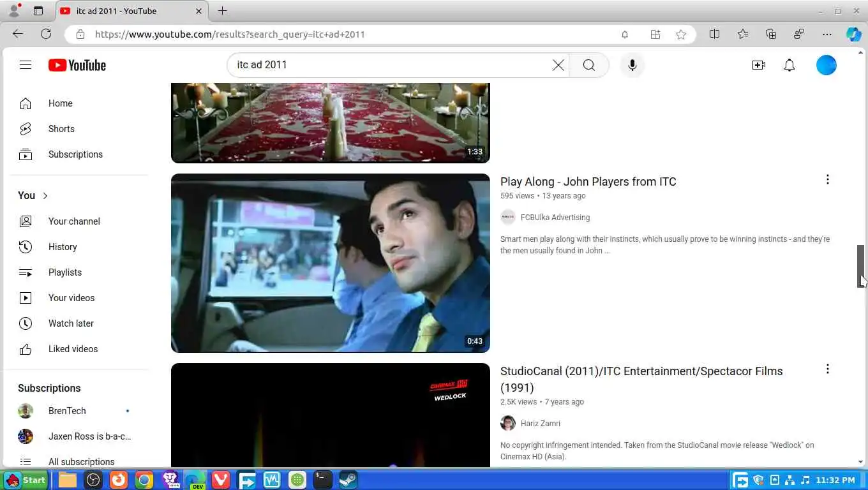Grab the page vertical scrollbar thumb
This screenshot has height=490, width=868.
point(861,266)
